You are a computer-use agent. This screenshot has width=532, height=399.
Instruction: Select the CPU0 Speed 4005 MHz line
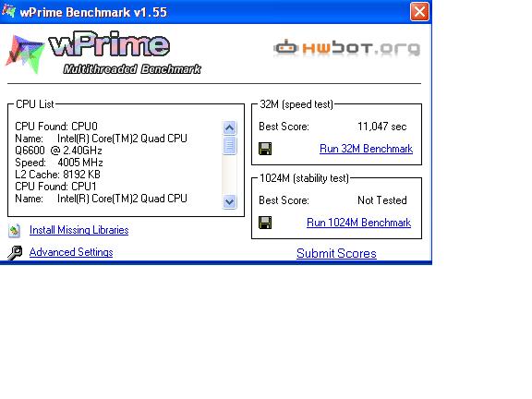(59, 163)
